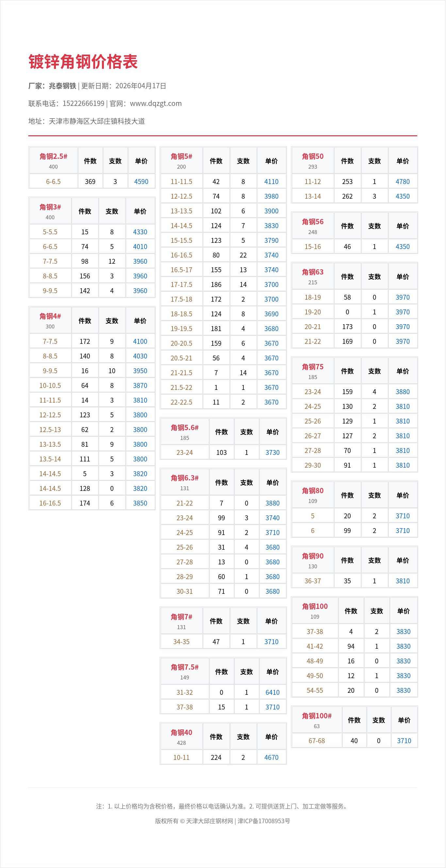The image size is (446, 868).
Task: Click price 3710 for 34-35 row
Action: click(x=271, y=642)
